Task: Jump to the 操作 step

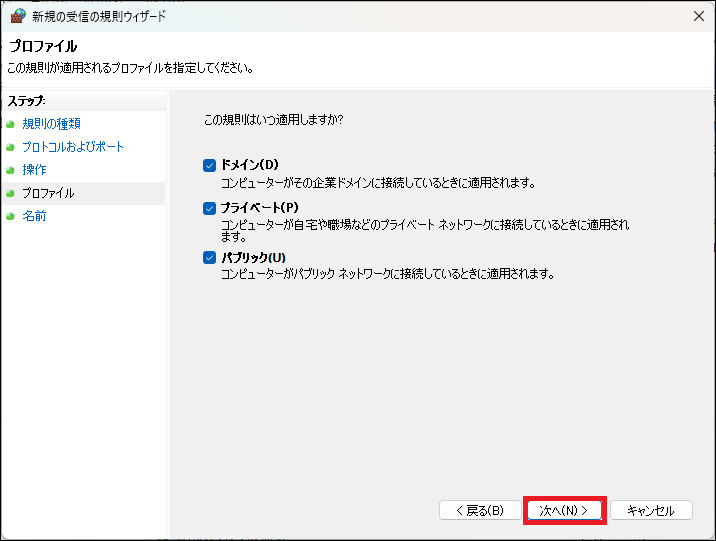Action: (x=34, y=170)
